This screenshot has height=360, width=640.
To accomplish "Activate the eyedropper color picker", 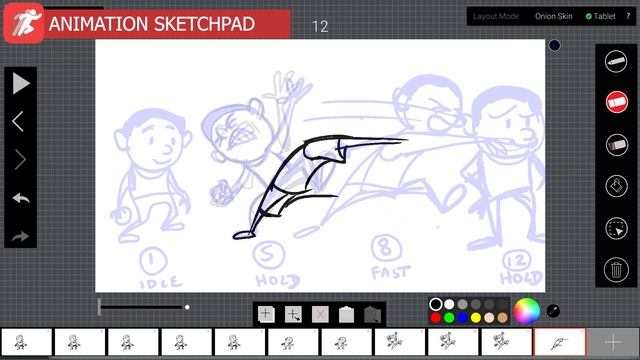I will (553, 311).
